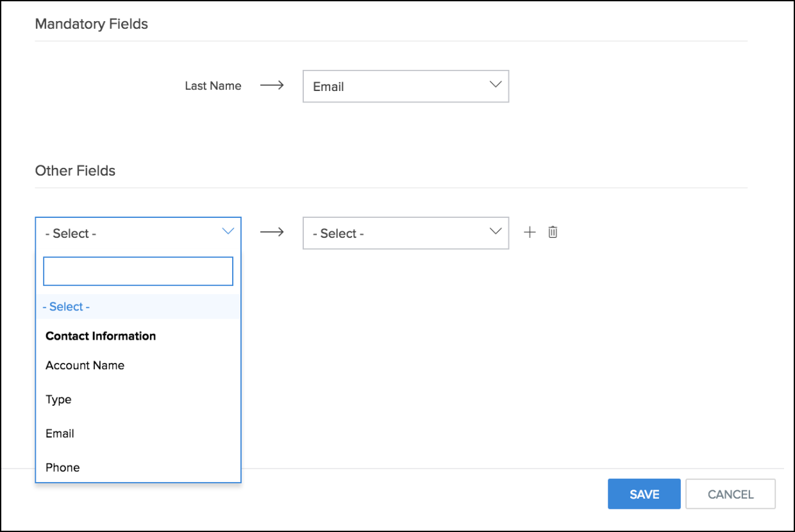This screenshot has width=795, height=532.
Task: Pick the Type option in the list
Action: [58, 399]
